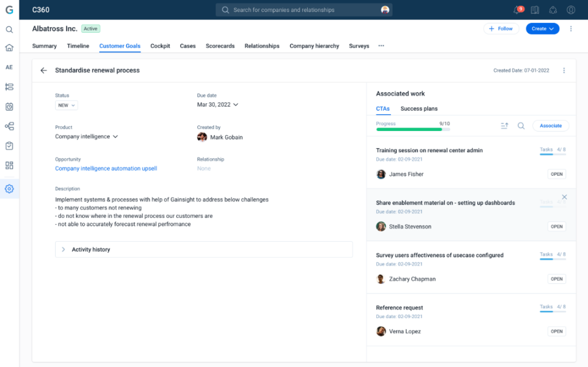Click James Fisher's avatar
Image resolution: width=588 pixels, height=367 pixels.
click(x=381, y=174)
